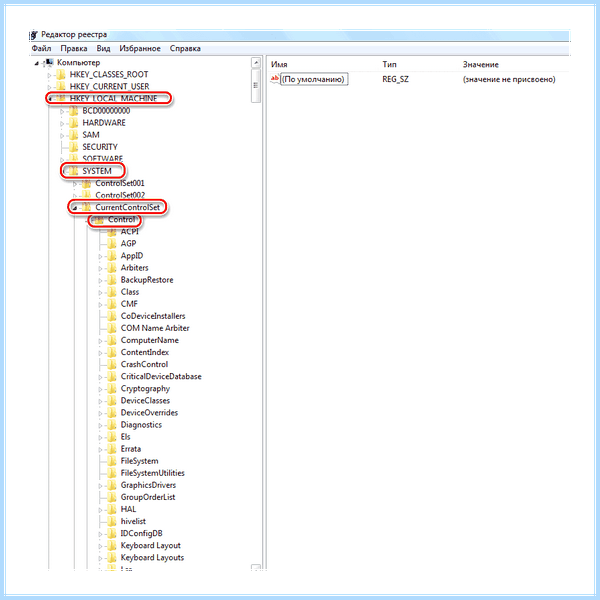600x600 pixels.
Task: Collapse the CurrentControlSet node arrow
Action: click(x=75, y=208)
